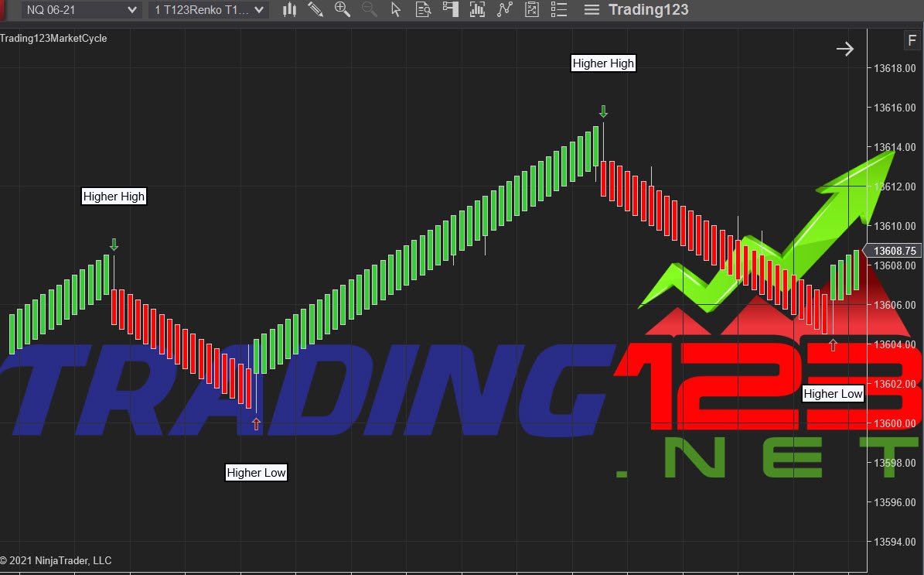
Task: Click the Higher Low label at bottom left
Action: (257, 472)
